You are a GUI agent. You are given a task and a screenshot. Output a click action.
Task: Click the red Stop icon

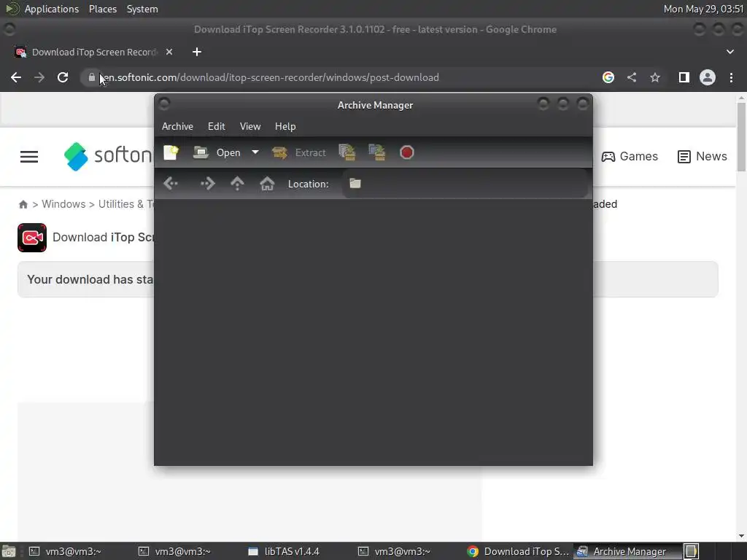pos(407,153)
